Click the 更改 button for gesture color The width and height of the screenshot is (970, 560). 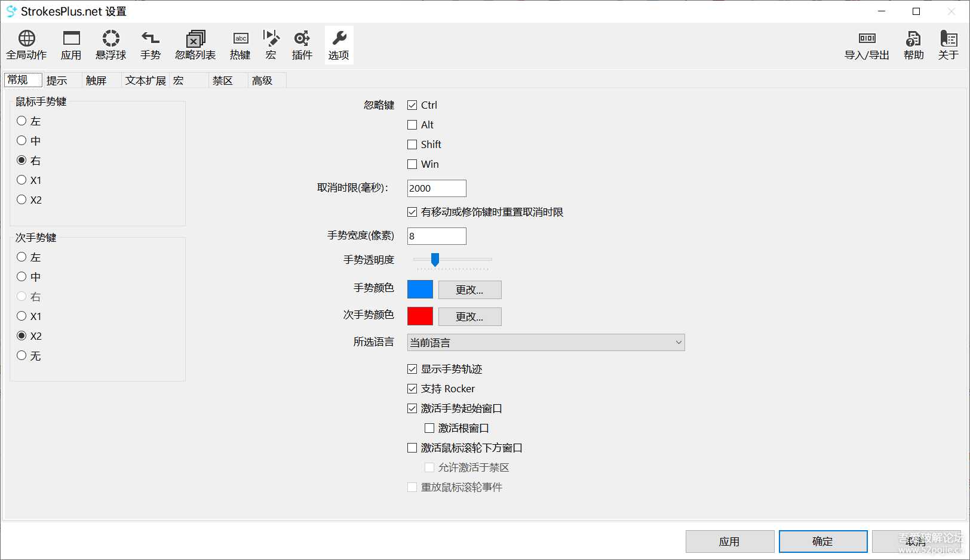pos(469,290)
